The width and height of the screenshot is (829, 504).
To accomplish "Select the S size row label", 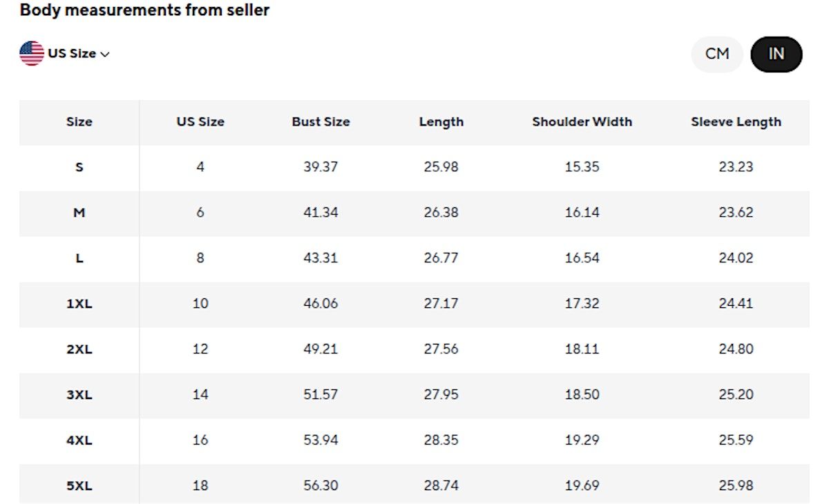I will [79, 167].
